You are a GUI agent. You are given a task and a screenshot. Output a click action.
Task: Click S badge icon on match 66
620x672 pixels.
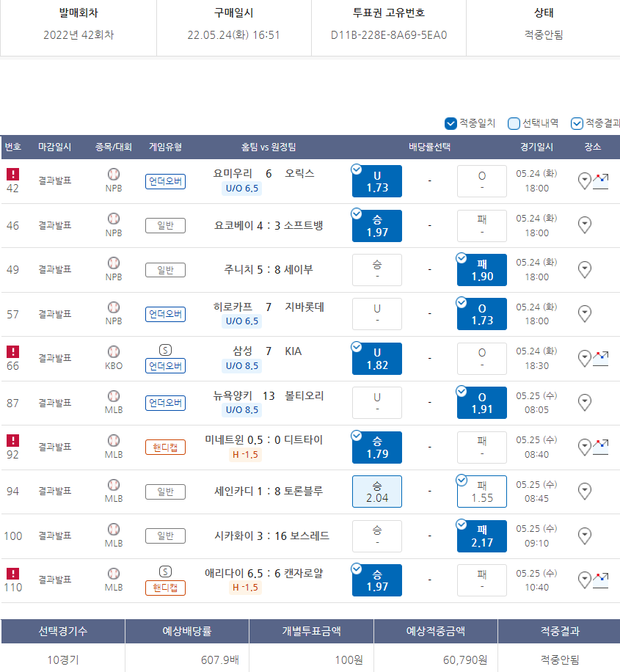point(166,350)
